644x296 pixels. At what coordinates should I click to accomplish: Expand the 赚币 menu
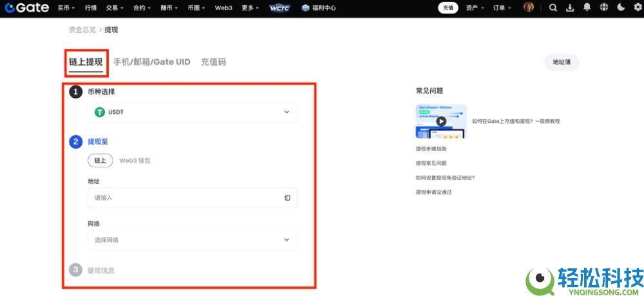(x=169, y=8)
